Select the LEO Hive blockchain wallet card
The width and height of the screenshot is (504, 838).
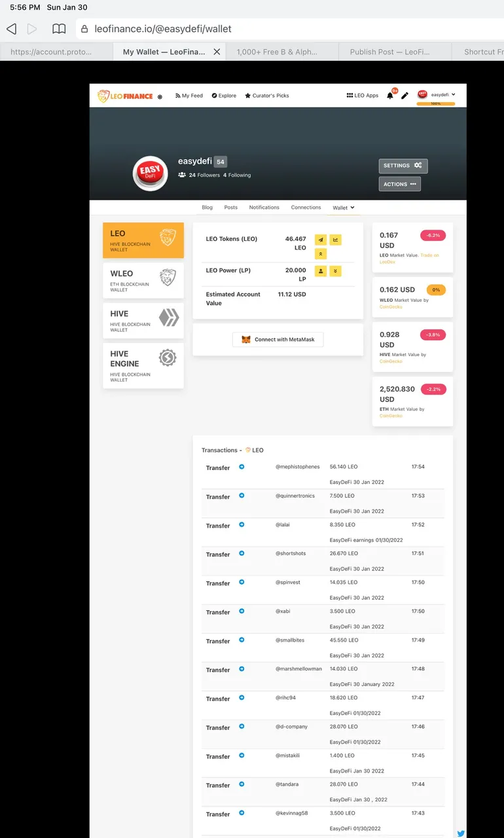click(143, 240)
